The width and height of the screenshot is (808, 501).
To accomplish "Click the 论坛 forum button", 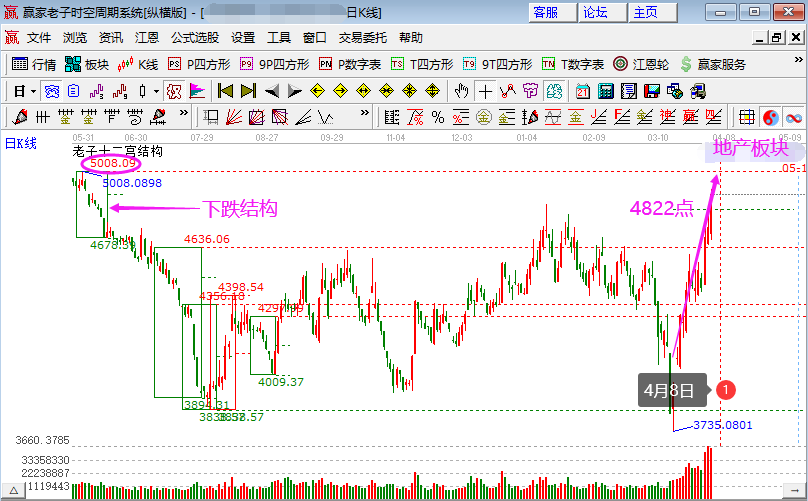I will point(603,12).
